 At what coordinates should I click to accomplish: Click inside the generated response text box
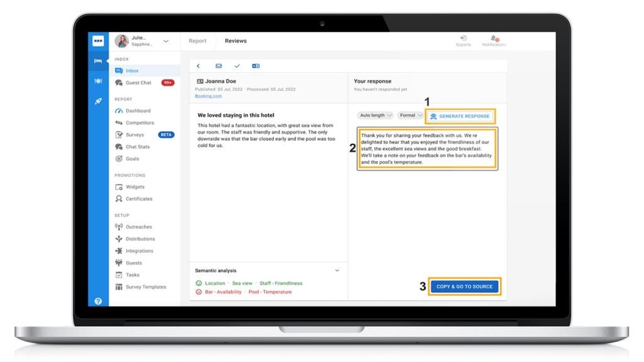pos(427,148)
